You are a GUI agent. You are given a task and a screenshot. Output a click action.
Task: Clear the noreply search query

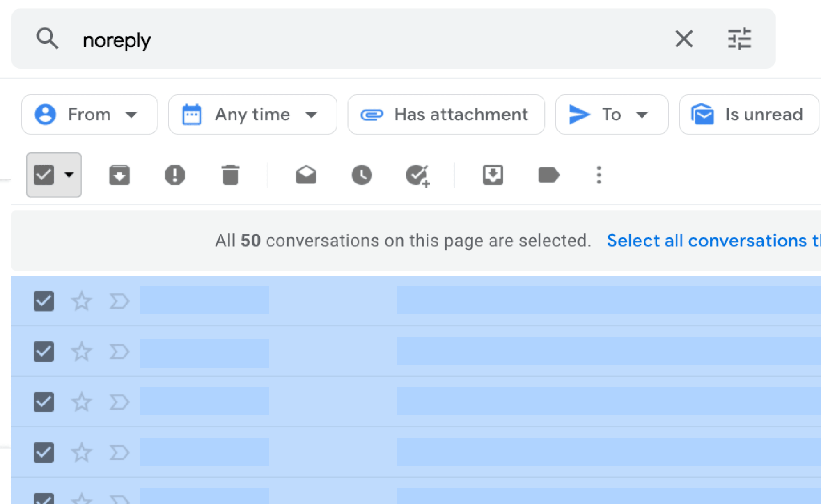click(x=684, y=39)
